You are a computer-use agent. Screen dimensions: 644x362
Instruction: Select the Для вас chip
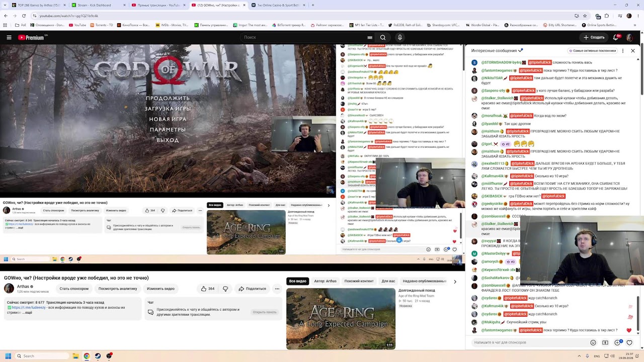[388, 281]
